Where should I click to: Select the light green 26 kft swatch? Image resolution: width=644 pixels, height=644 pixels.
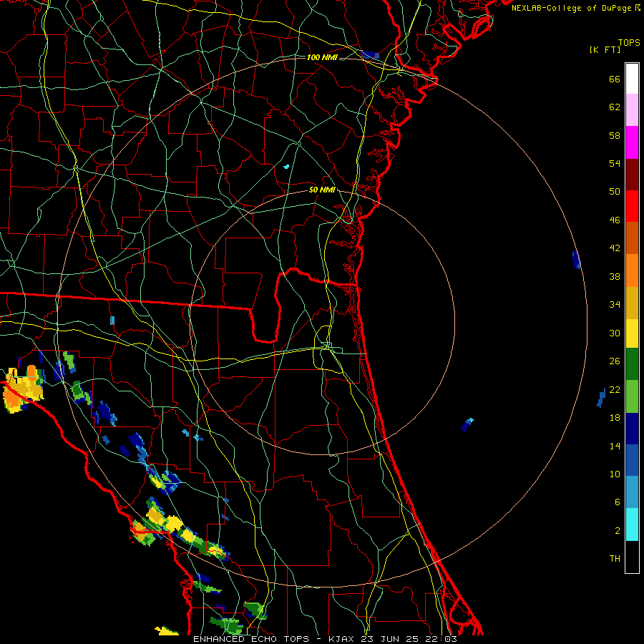pos(632,396)
